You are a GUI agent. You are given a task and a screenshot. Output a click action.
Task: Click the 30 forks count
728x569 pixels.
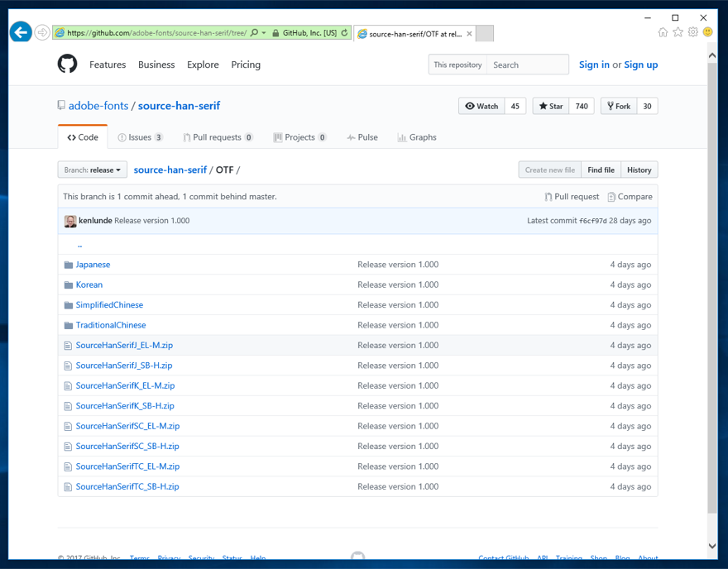coord(647,106)
